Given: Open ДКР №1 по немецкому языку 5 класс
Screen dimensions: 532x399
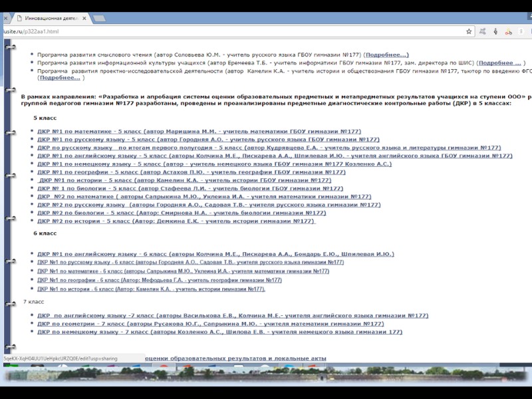Looking at the screenshot, I should coord(214,164).
